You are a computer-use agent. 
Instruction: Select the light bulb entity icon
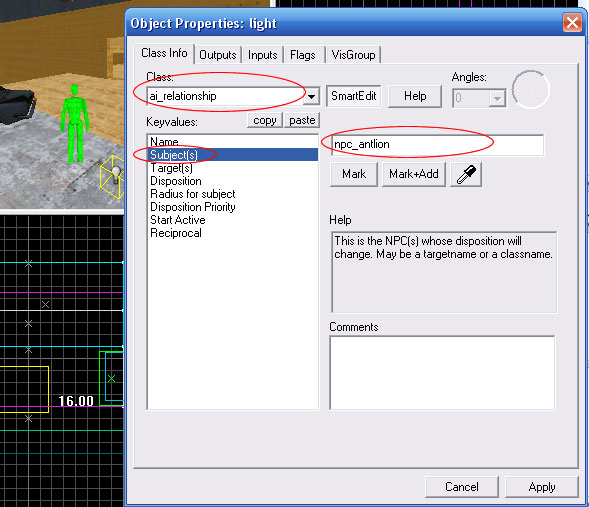(x=116, y=175)
